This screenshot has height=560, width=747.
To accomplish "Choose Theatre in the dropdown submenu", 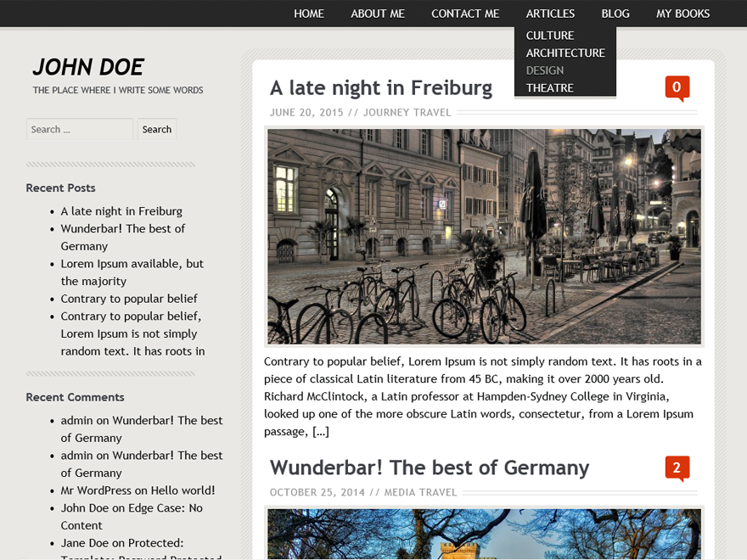I will coord(550,88).
